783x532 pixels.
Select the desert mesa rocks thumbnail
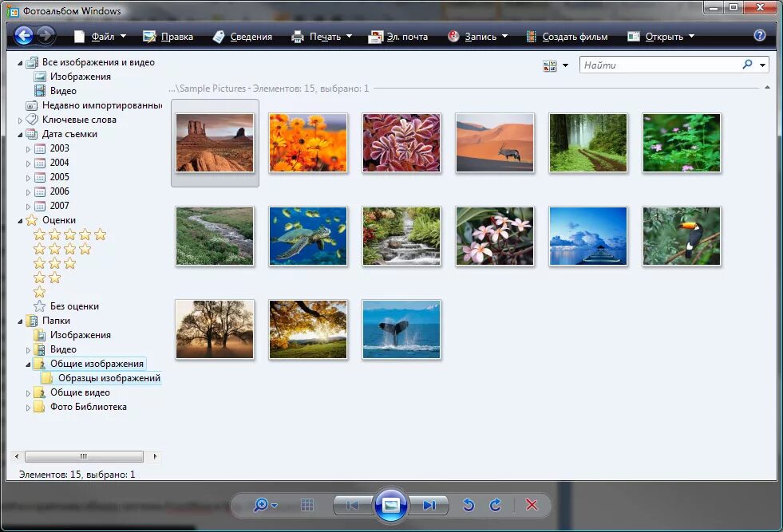tap(215, 143)
